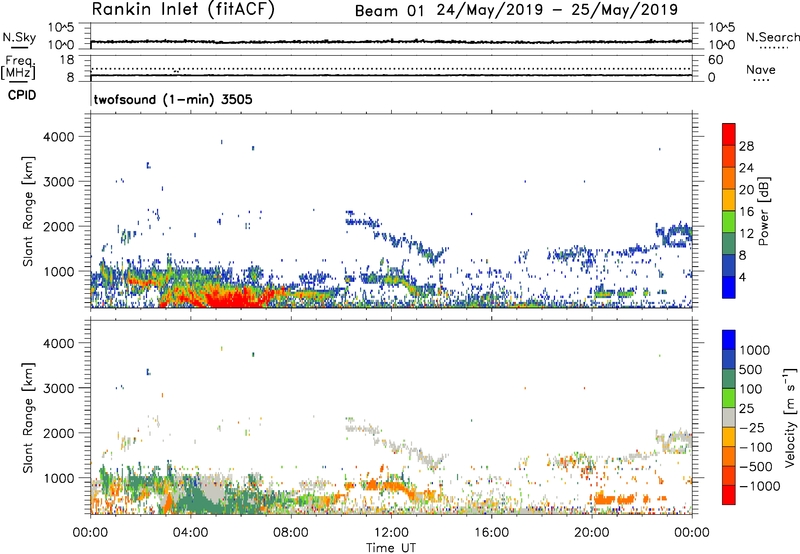Click the 'Beam 01' label
The height and width of the screenshot is (554, 800).
(x=389, y=11)
